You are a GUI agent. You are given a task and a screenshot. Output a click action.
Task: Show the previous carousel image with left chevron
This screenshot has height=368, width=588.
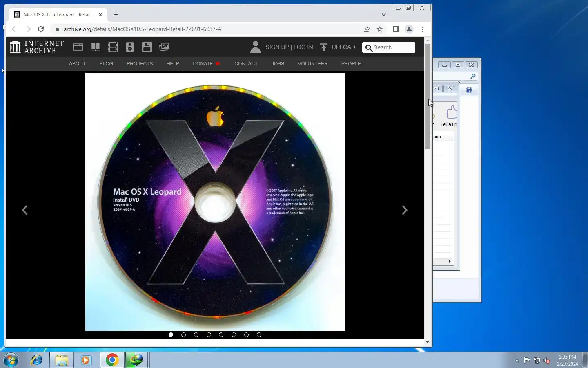coord(25,210)
